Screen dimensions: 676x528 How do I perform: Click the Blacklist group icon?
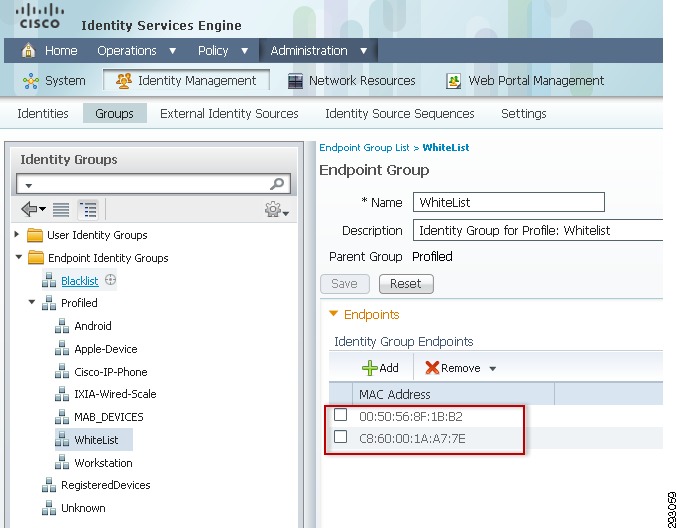49,280
